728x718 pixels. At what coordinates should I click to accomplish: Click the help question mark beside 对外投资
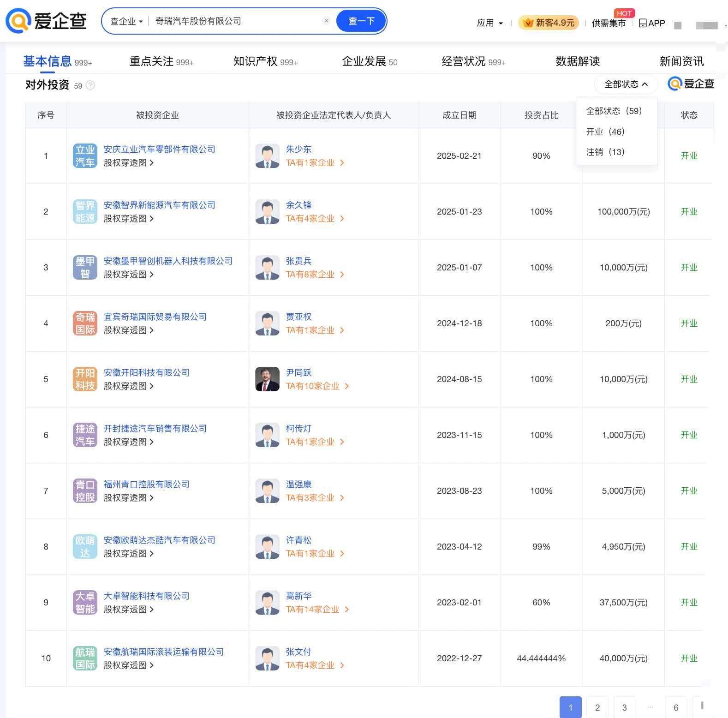click(x=90, y=85)
